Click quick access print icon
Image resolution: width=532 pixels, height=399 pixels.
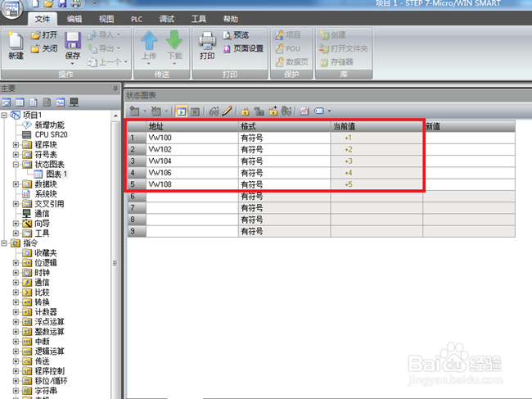(76, 4)
